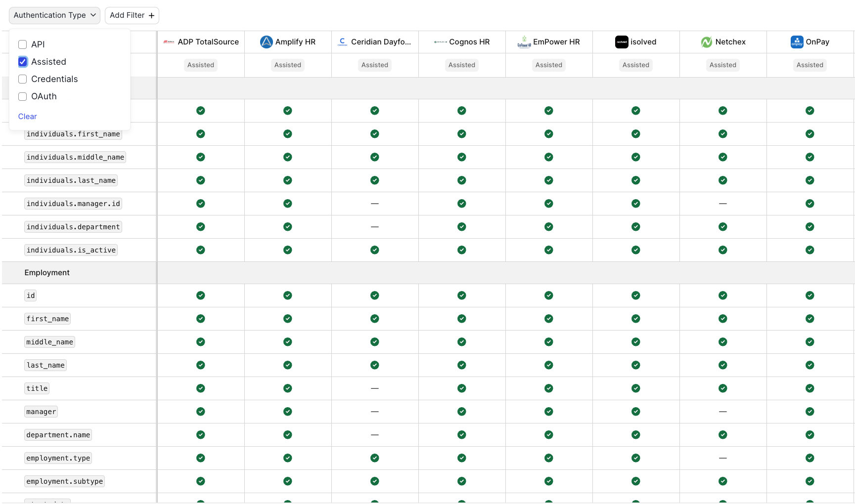Click Netchex check in employment.subtype row
Viewport: 855px width, 504px height.
[x=723, y=481]
